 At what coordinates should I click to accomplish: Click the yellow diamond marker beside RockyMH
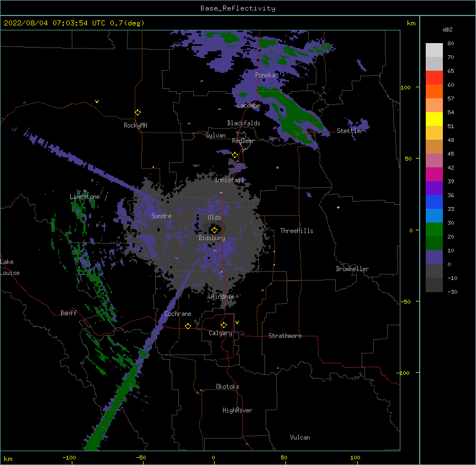coord(138,113)
